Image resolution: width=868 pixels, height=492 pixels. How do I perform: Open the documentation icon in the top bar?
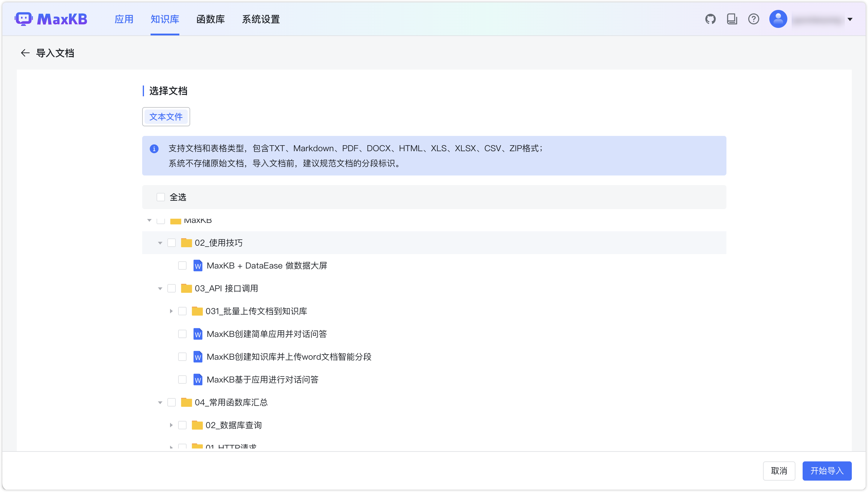click(x=732, y=19)
